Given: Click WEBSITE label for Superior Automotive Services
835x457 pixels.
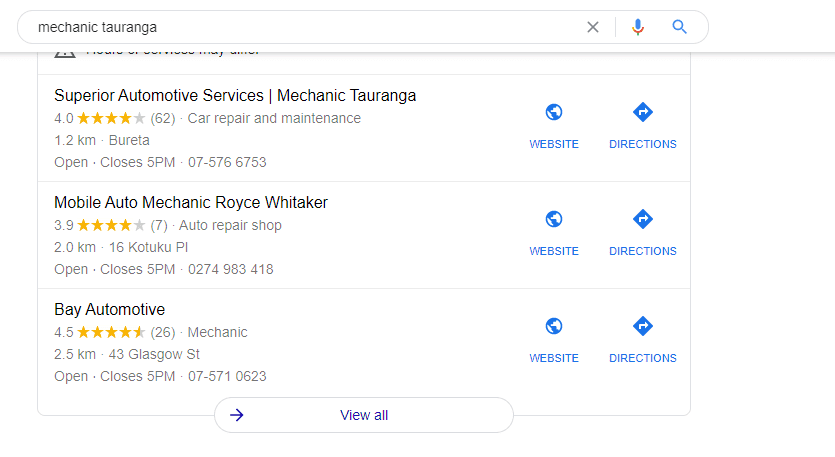Looking at the screenshot, I should 554,144.
